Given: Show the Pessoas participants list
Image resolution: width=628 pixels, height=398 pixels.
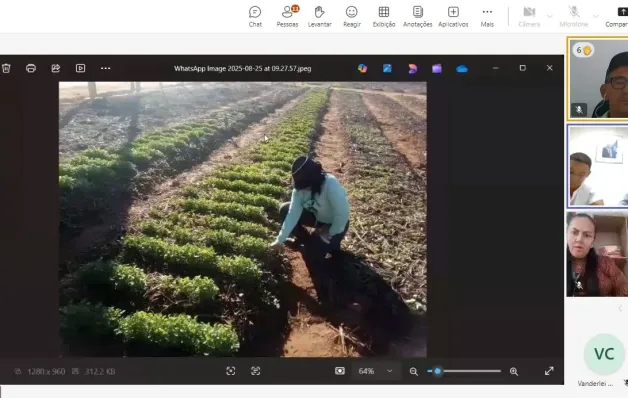Looking at the screenshot, I should pyautogui.click(x=287, y=16).
